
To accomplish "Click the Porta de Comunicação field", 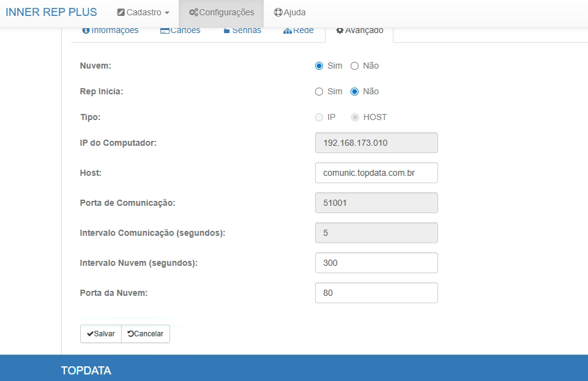I will (376, 203).
